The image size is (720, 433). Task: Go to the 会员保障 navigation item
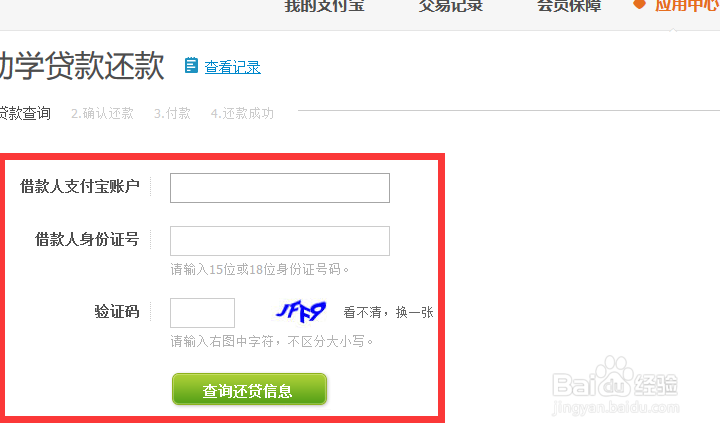569,6
